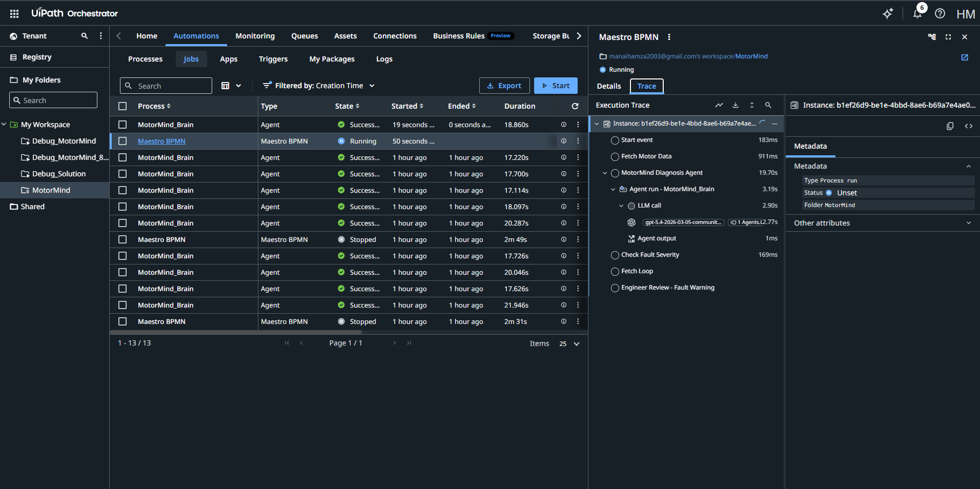Viewport: 980px width, 489px height.
Task: Collapse the Agent run - MotorMind_Brain node
Action: (613, 189)
